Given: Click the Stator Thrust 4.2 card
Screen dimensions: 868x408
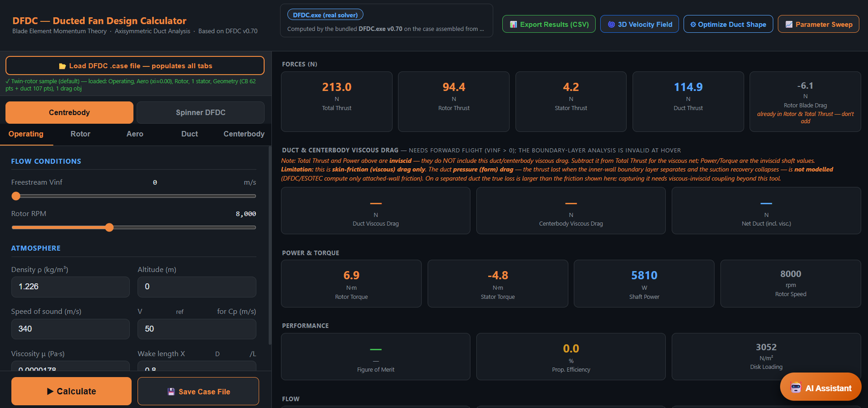Looking at the screenshot, I should (571, 101).
